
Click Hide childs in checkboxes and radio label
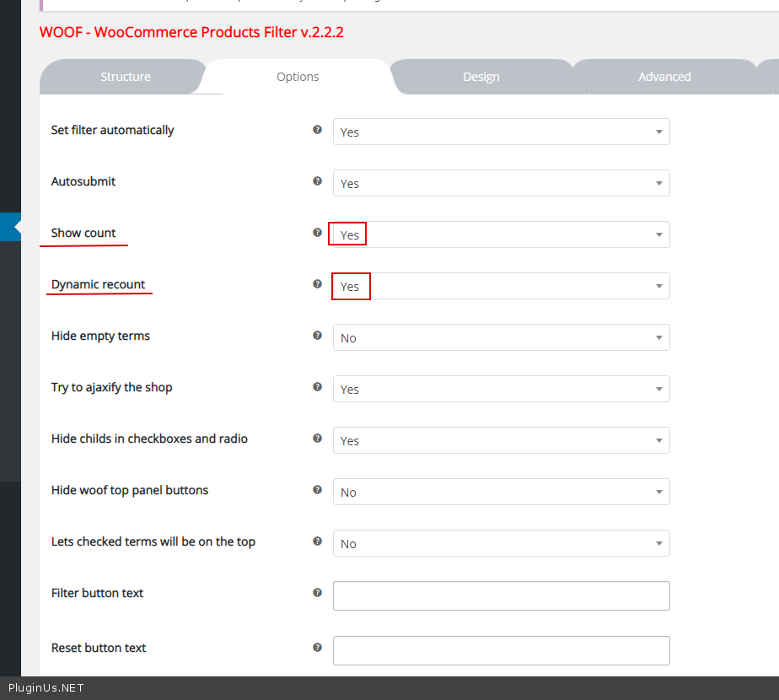click(x=149, y=439)
